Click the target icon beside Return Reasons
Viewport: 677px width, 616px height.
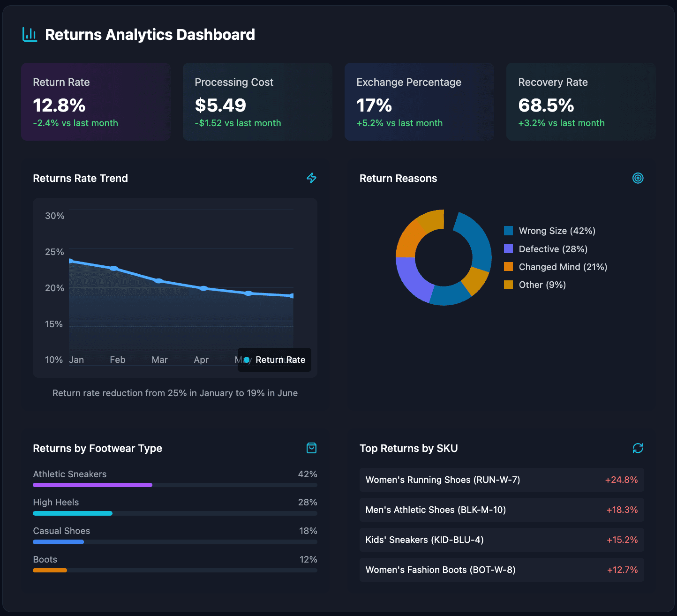tap(638, 178)
